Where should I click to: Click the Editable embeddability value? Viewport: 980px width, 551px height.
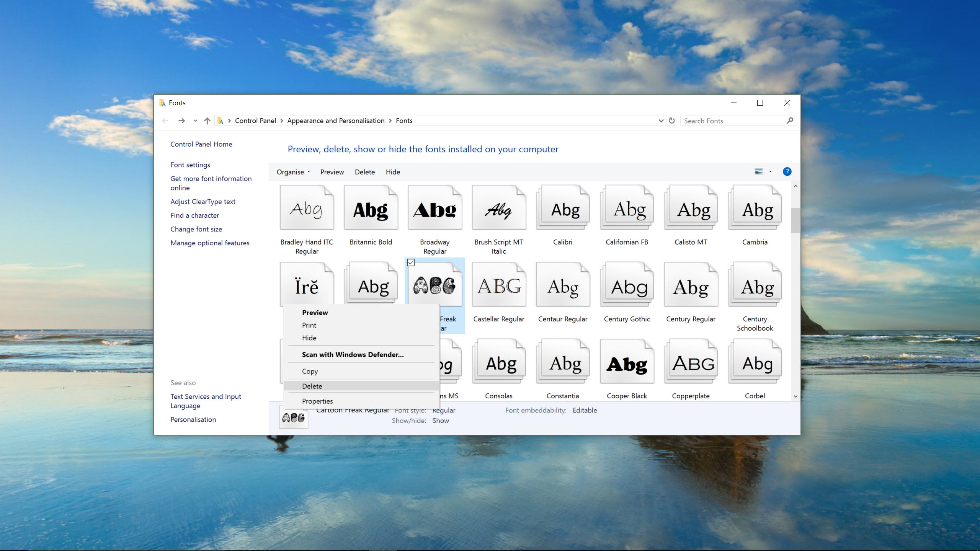(x=585, y=410)
